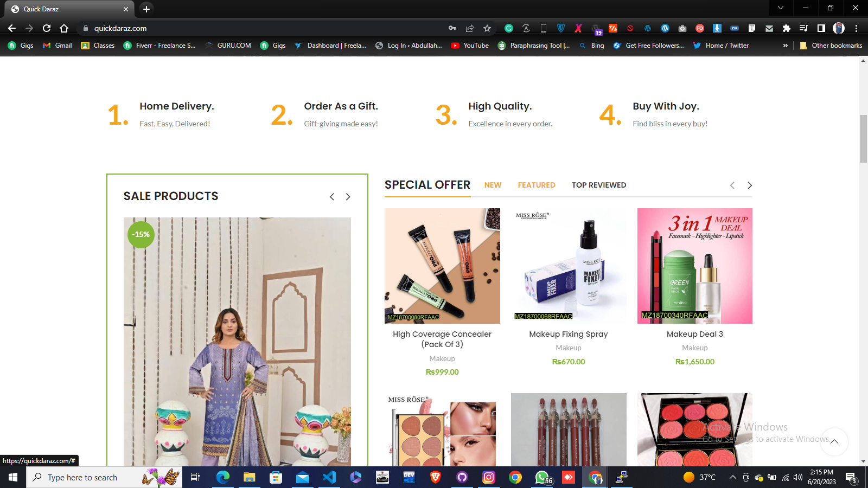Show previous sale product slide
Screen dimensions: 868x488
pyautogui.click(x=332, y=197)
